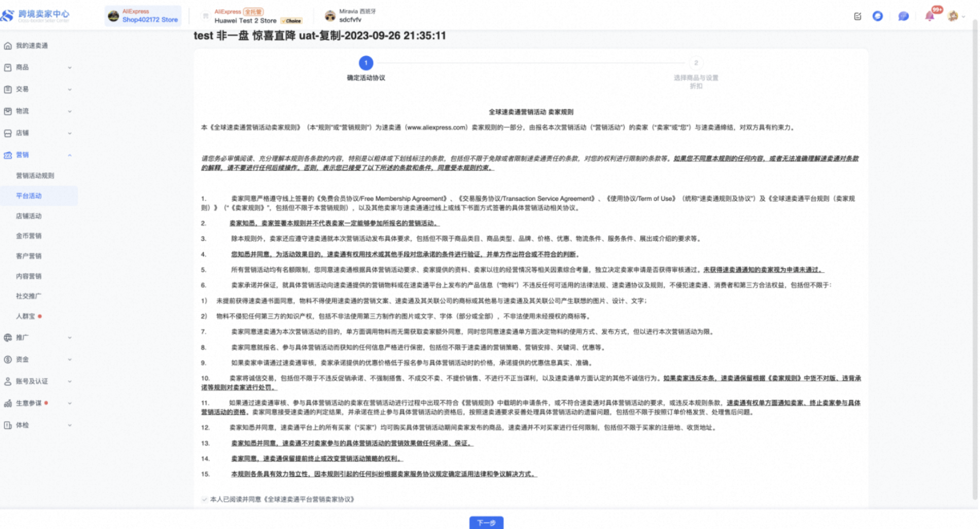This screenshot has width=980, height=529.
Task: Check the 本人已阅读并同意 agreement checkbox
Action: coord(204,499)
